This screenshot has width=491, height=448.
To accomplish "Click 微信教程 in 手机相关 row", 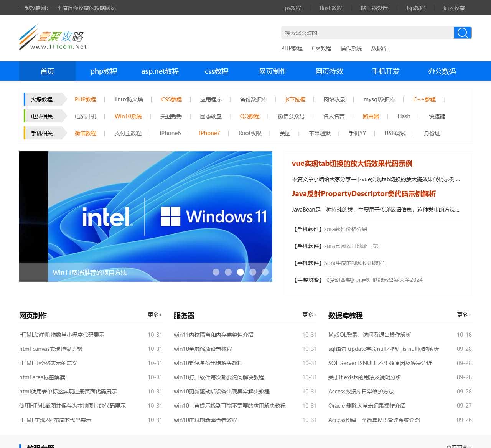I will tap(86, 133).
